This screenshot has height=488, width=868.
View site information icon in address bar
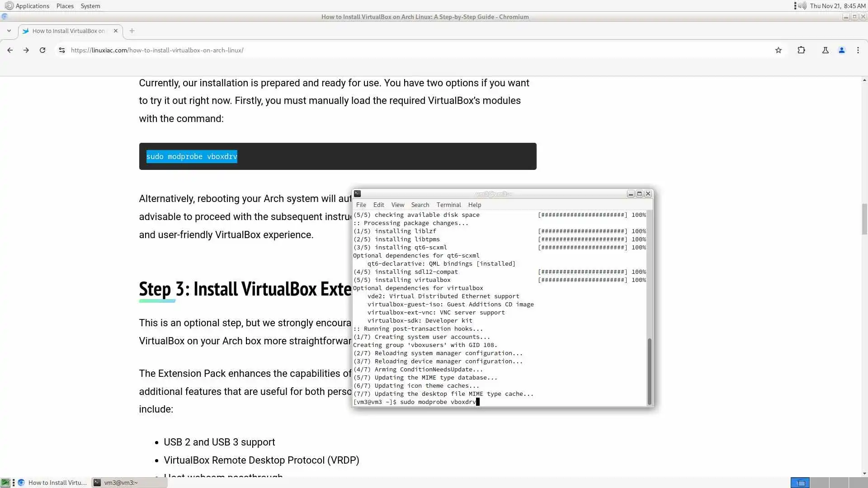pos(62,50)
